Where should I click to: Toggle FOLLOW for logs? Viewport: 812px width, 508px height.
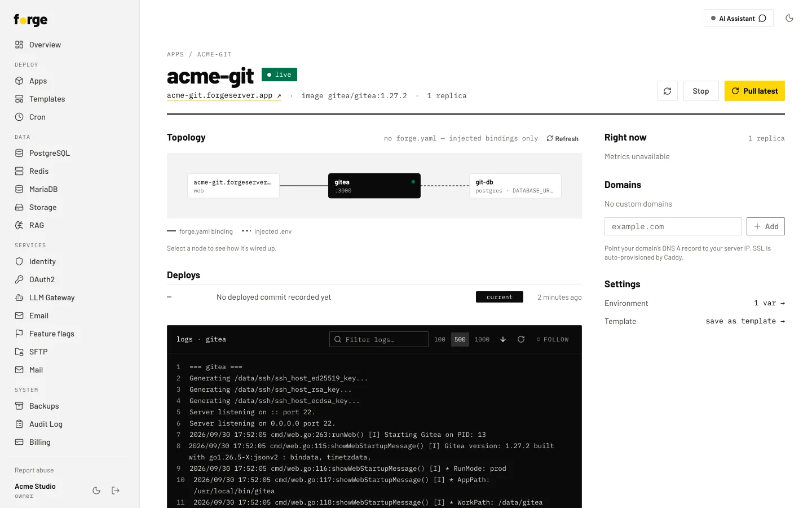click(x=553, y=339)
